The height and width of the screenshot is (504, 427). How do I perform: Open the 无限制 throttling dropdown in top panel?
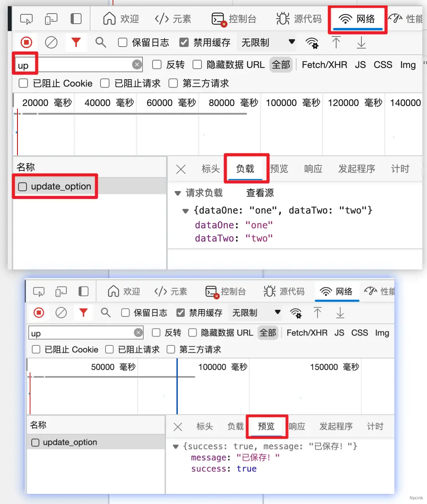click(x=268, y=42)
